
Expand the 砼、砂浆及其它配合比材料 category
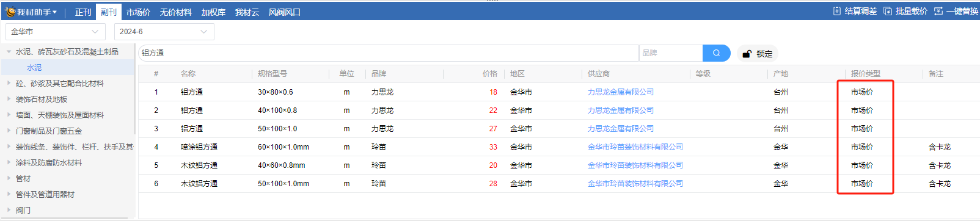[x=9, y=84]
